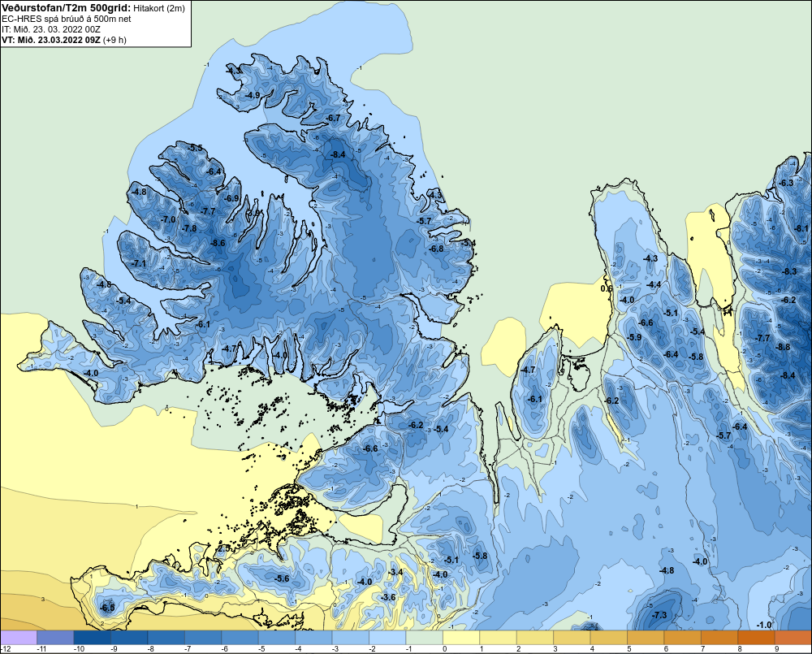Screen dimensions: 812x654
Task: Select the 'IT: Mið. 23. 03. 2022 00Z' line
Action: click(x=50, y=29)
